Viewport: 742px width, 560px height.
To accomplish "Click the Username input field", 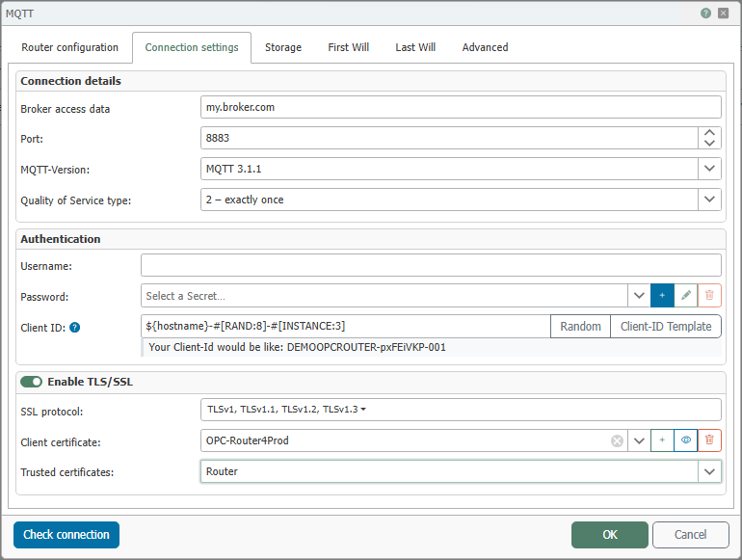I will click(x=431, y=265).
